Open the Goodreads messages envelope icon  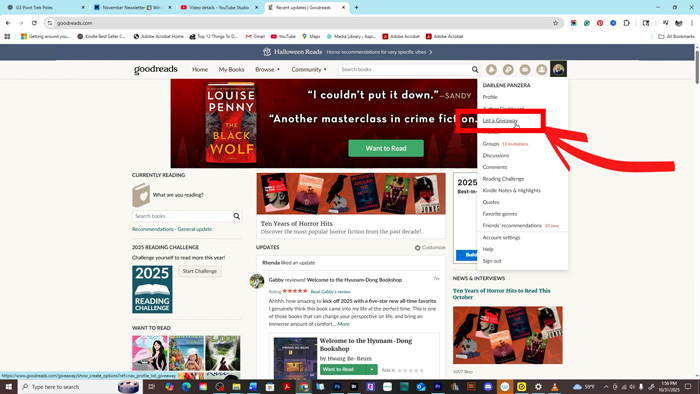tap(525, 70)
